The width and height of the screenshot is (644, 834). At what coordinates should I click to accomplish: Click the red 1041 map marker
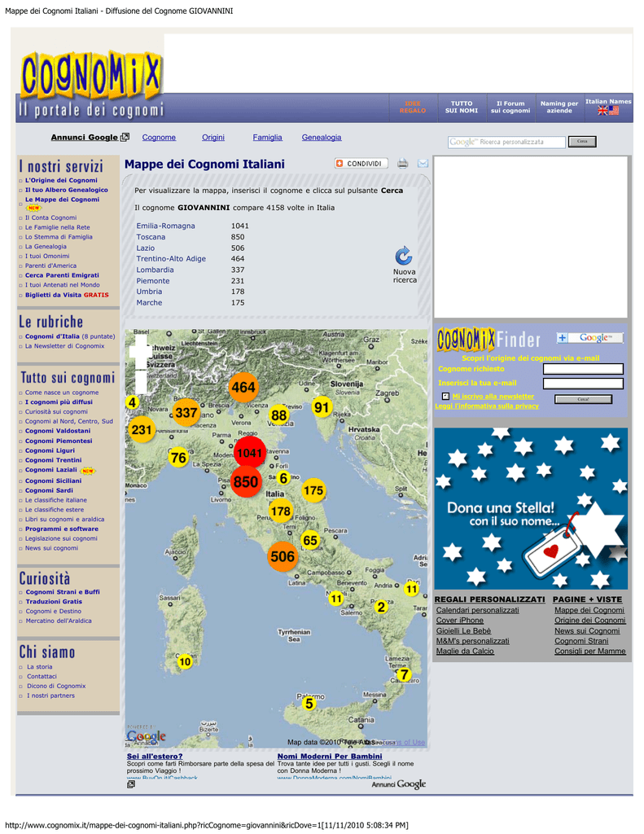(x=250, y=453)
